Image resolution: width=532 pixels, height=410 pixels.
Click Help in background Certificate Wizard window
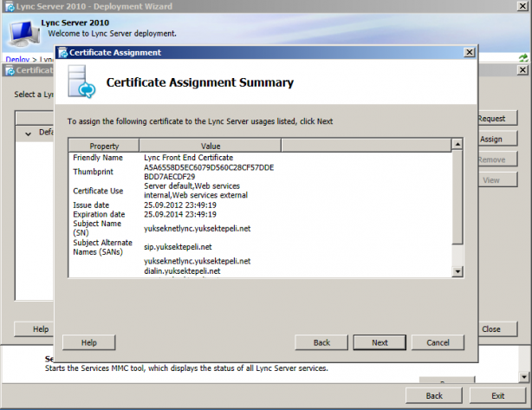(x=34, y=329)
